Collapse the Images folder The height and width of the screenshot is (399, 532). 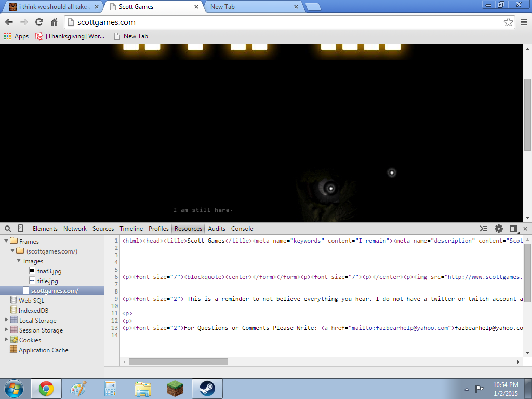(x=19, y=261)
